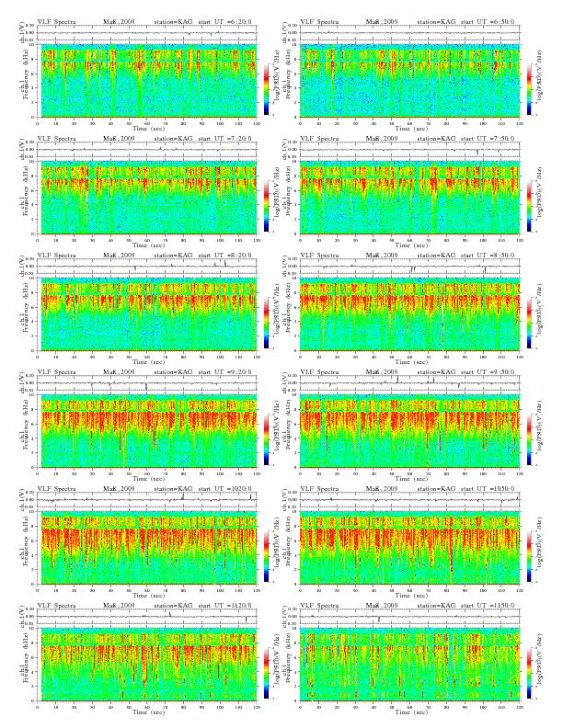Image resolution: width=563 pixels, height=728 pixels.
Task: Select the spectrogram plot starting at UT 7:20:0
Action: [x=147, y=198]
